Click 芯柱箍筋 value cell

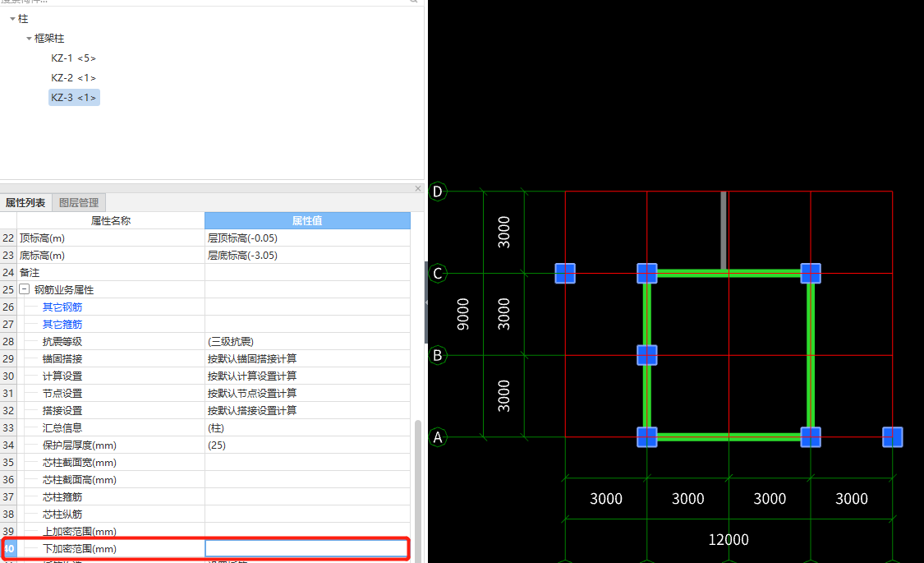click(307, 497)
